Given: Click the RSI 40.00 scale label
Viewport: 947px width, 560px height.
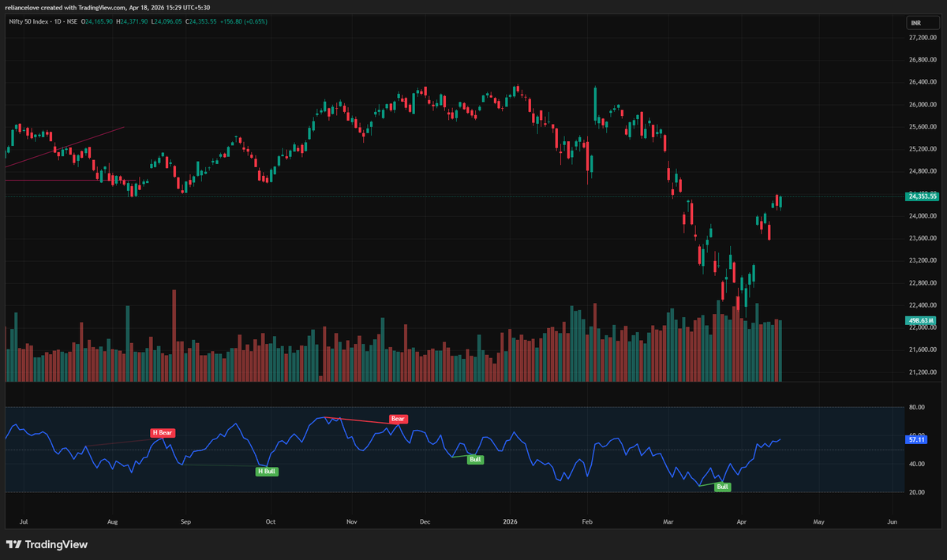Looking at the screenshot, I should coord(916,465).
